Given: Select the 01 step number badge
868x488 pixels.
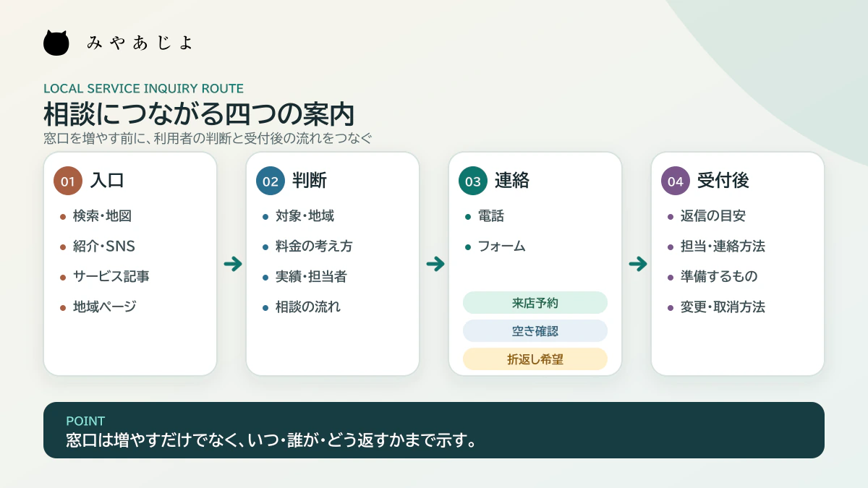Looking at the screenshot, I should [x=68, y=181].
